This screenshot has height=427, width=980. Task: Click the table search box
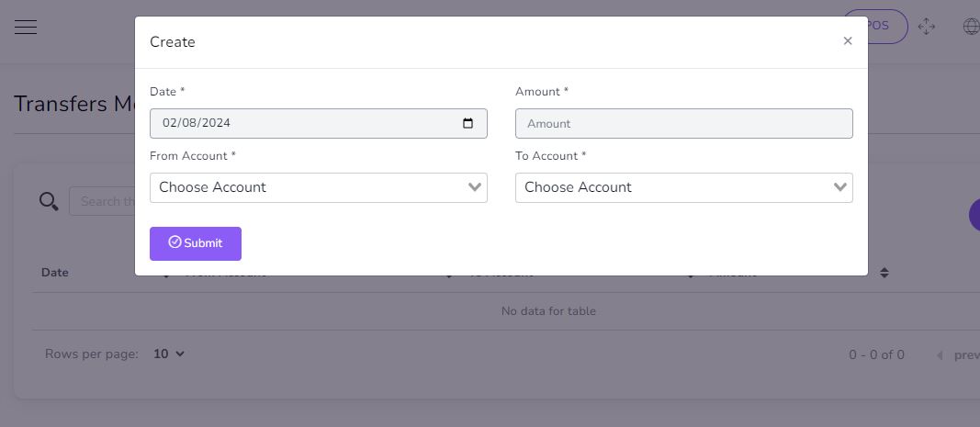pyautogui.click(x=103, y=201)
